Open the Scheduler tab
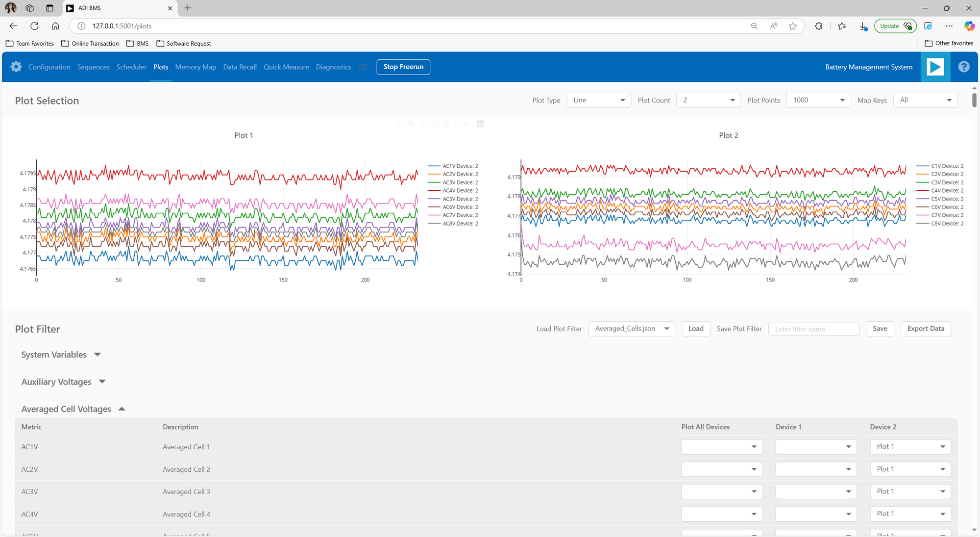Image resolution: width=980 pixels, height=537 pixels. (131, 67)
